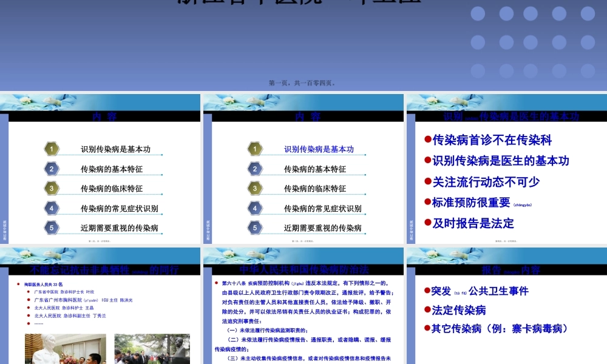The width and height of the screenshot is (607, 364).
Task: Click the red bullet beside 法定传染病
Action: click(426, 309)
